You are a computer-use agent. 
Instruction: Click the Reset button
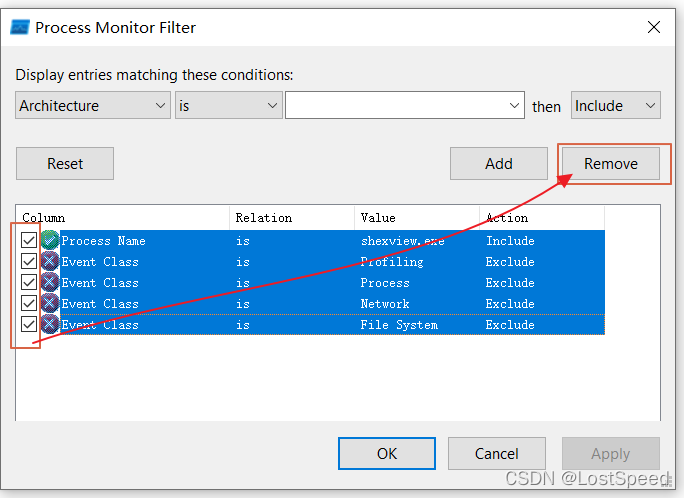(65, 164)
